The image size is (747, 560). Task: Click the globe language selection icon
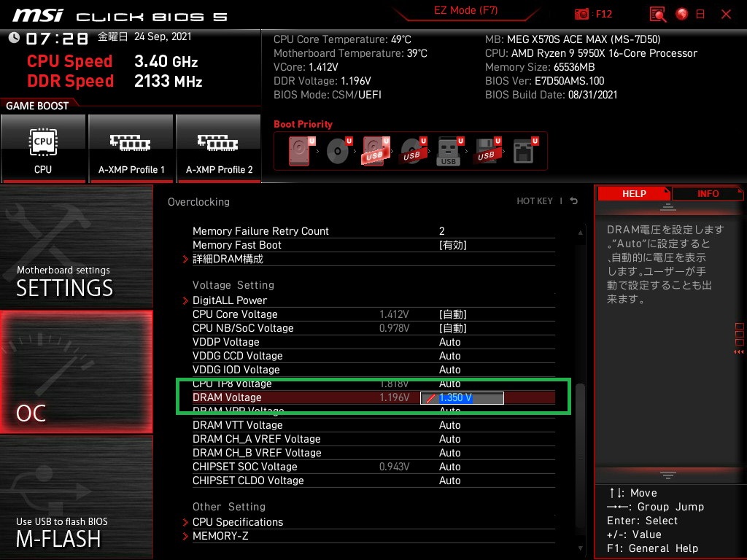682,15
